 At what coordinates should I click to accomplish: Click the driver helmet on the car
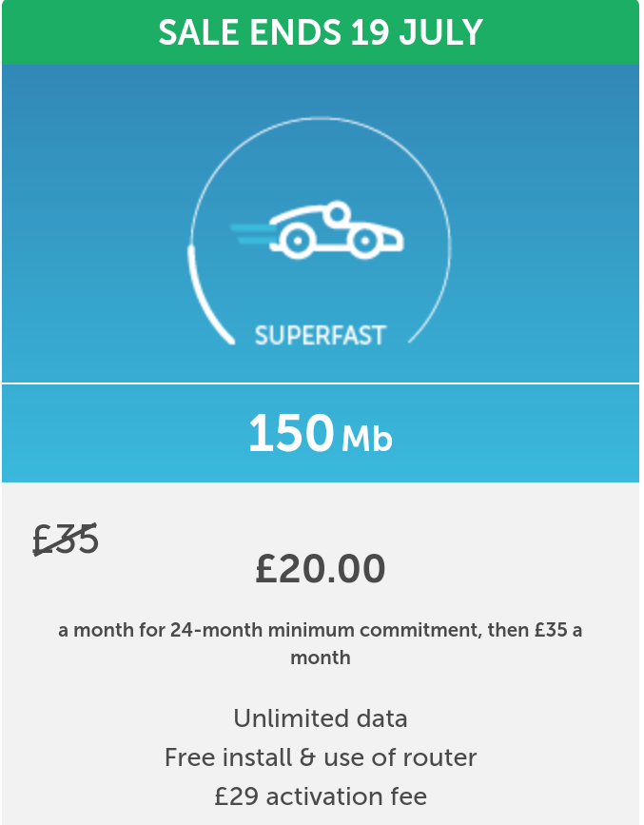click(x=338, y=213)
